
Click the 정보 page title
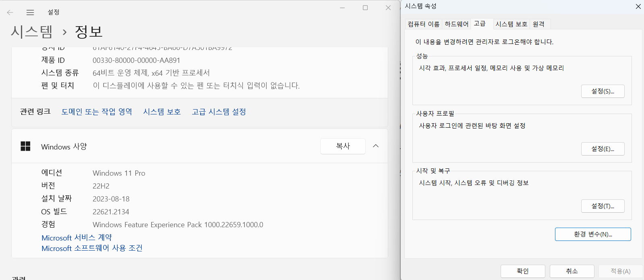(x=89, y=31)
